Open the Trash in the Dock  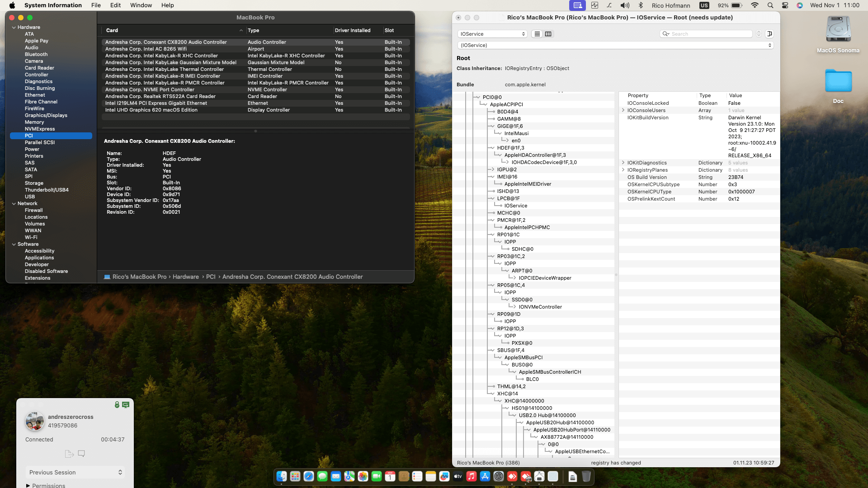(x=586, y=476)
